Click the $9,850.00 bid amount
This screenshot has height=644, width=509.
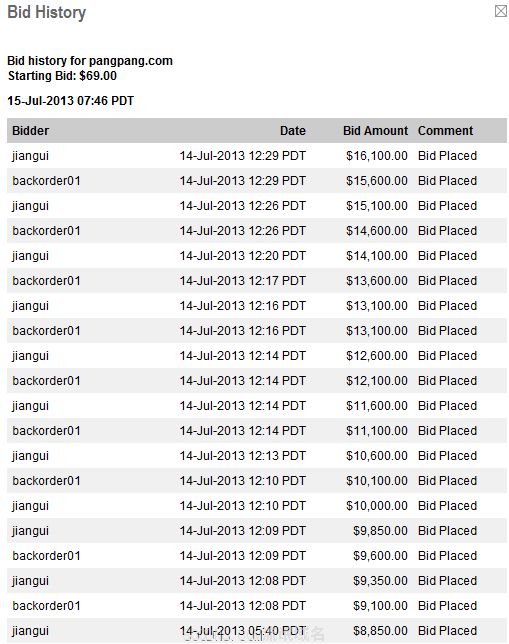coord(380,531)
